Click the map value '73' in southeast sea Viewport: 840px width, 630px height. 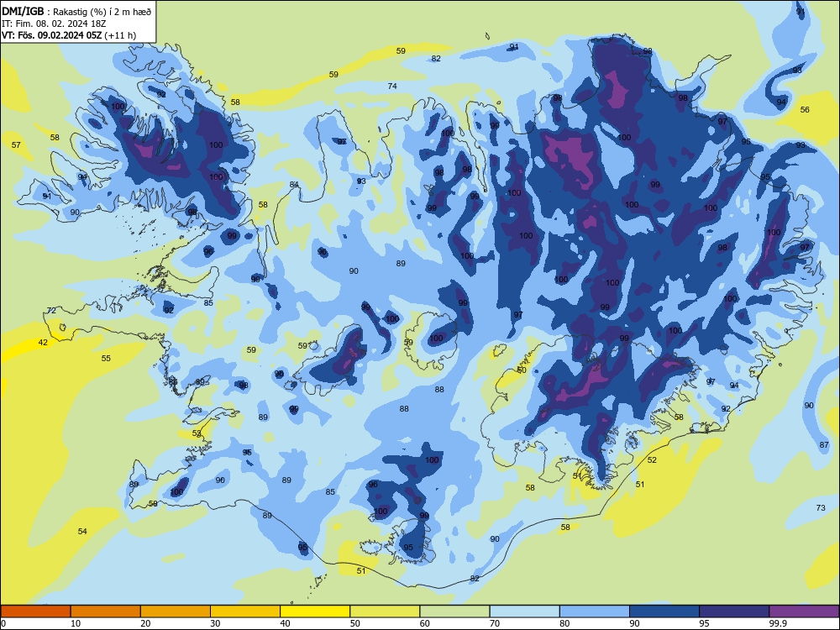(x=821, y=507)
